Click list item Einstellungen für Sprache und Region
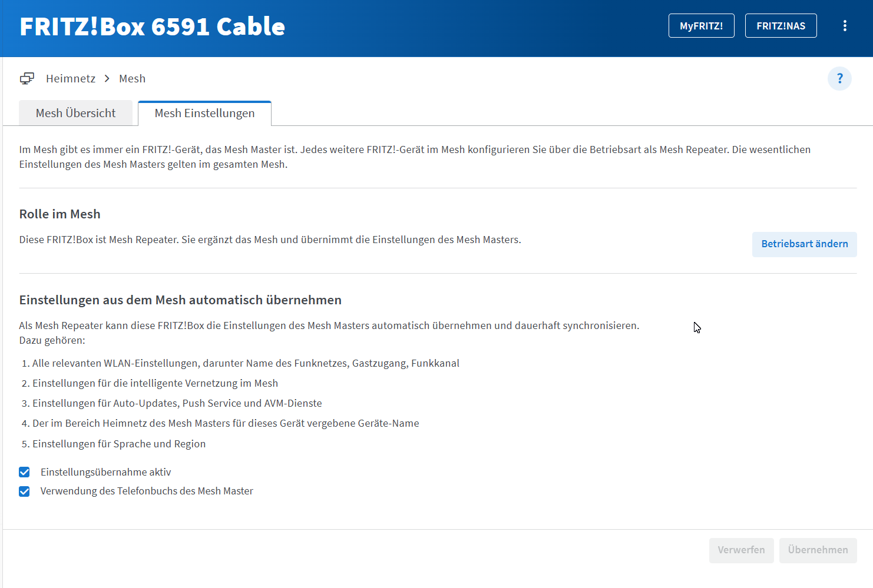 click(x=118, y=444)
